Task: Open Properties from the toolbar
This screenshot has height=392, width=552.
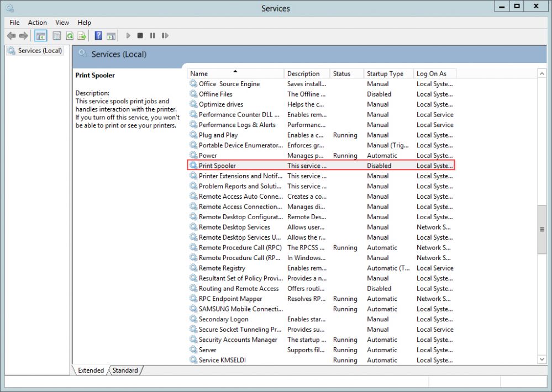Action: pos(56,35)
